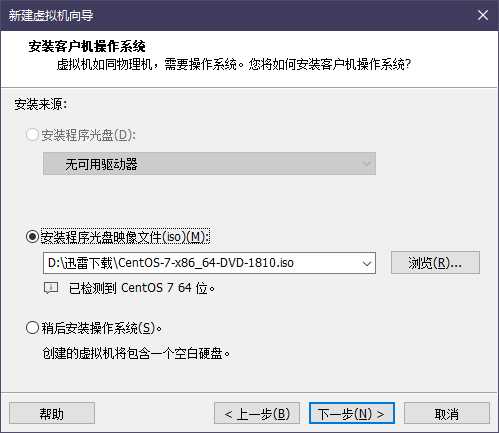Expand the ISO file path dropdown arrow
The image size is (499, 433).
tap(367, 263)
